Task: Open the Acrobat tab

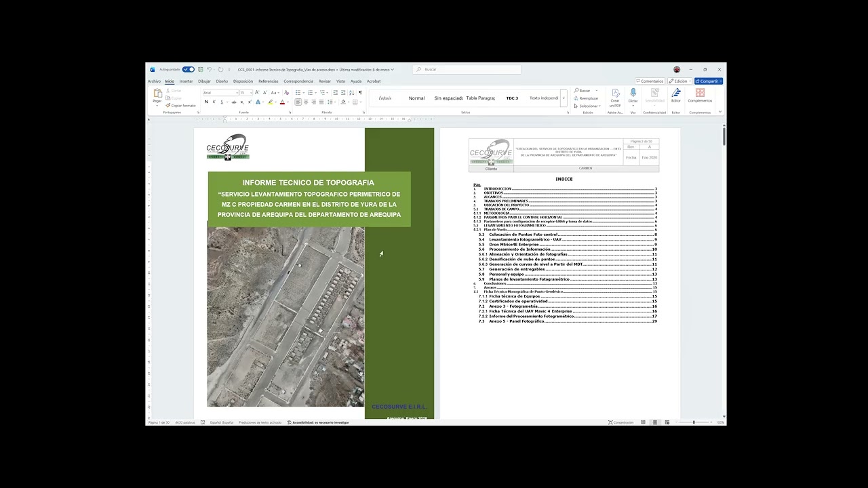Action: tap(374, 81)
